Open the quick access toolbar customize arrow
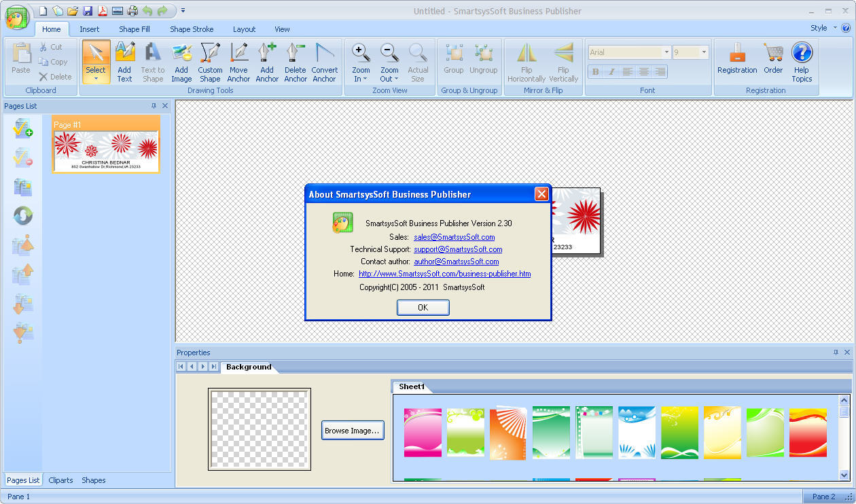Image resolution: width=856 pixels, height=504 pixels. (183, 11)
